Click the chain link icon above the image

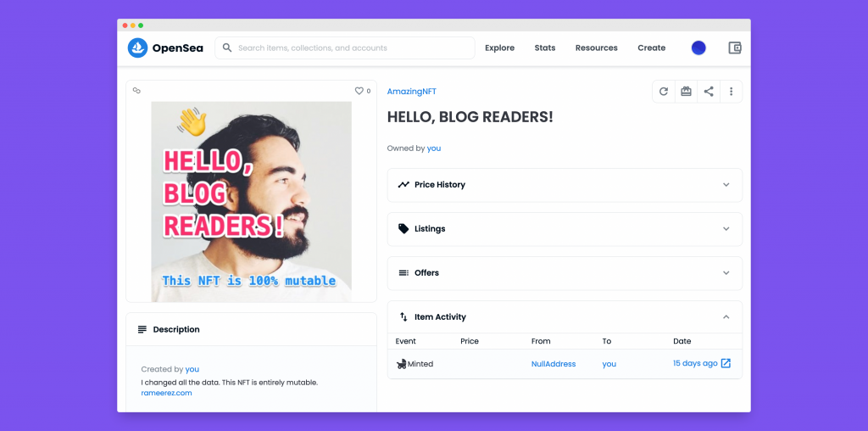coord(136,91)
